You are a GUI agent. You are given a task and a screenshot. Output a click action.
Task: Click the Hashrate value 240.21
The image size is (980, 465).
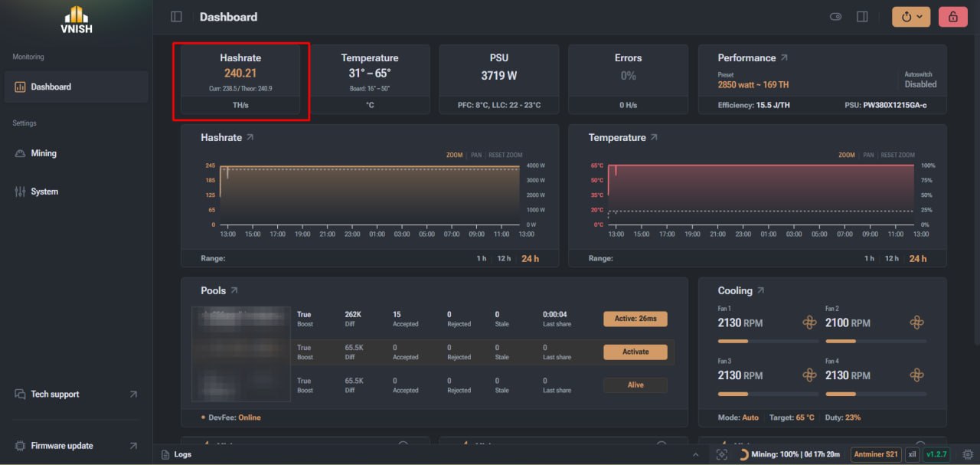240,74
